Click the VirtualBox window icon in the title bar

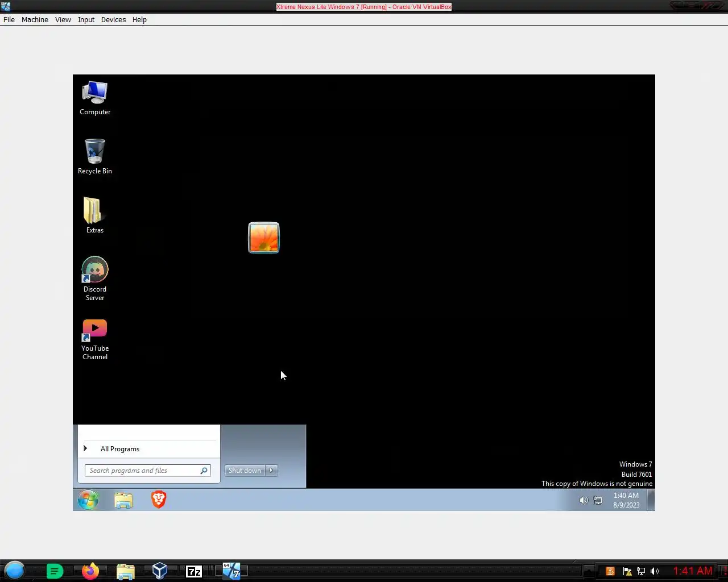click(6, 6)
